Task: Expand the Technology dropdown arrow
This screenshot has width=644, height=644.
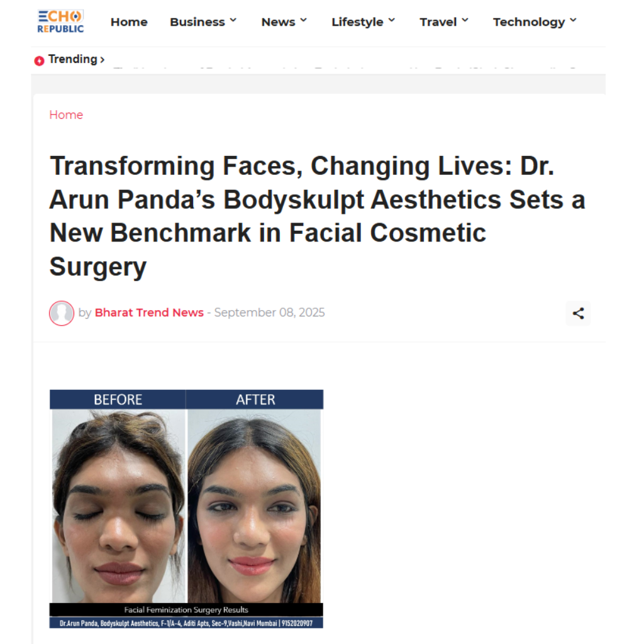Action: click(574, 20)
